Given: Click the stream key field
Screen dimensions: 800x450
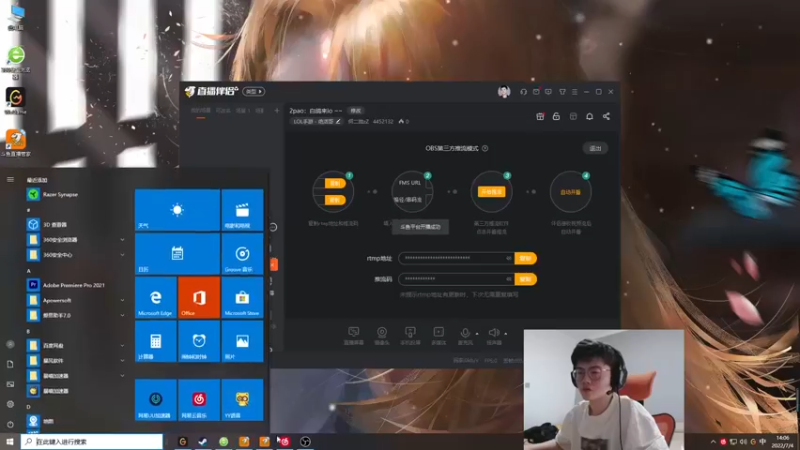Looking at the screenshot, I should pos(457,279).
